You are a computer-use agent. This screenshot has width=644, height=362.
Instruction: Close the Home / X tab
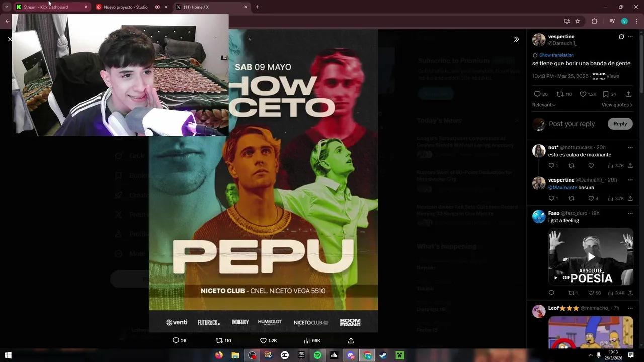[246, 7]
